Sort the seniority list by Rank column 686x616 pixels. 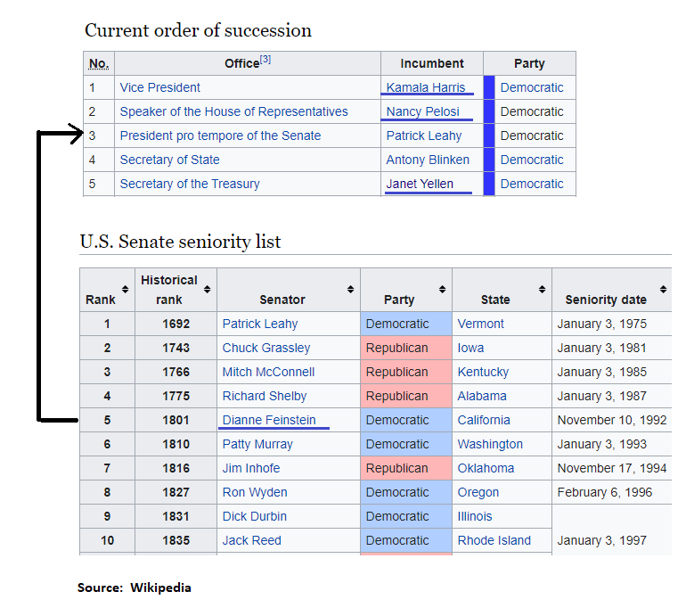click(126, 290)
